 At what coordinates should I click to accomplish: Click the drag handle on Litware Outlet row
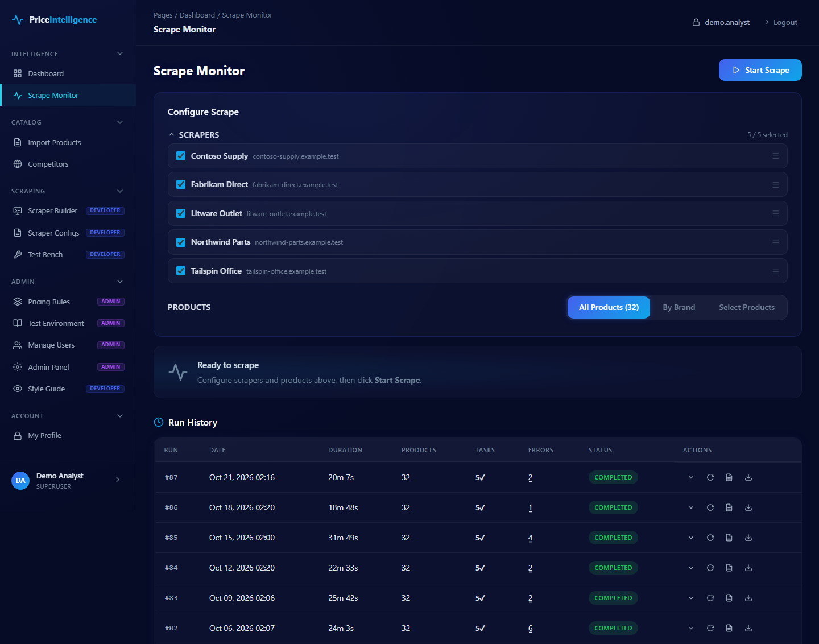(x=775, y=213)
